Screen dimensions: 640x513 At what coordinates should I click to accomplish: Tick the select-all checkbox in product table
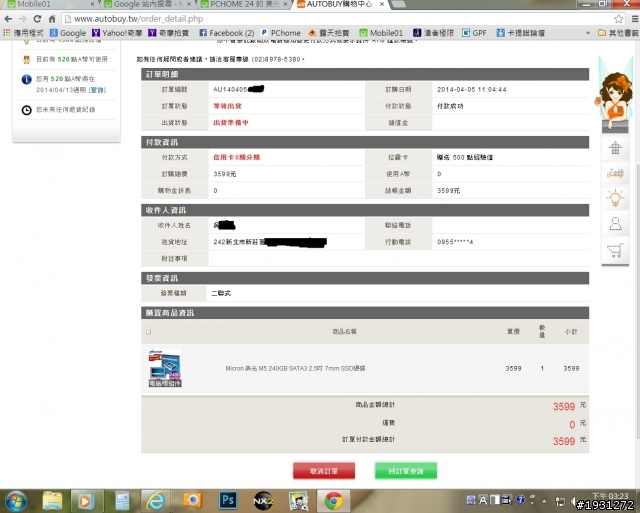tap(149, 332)
